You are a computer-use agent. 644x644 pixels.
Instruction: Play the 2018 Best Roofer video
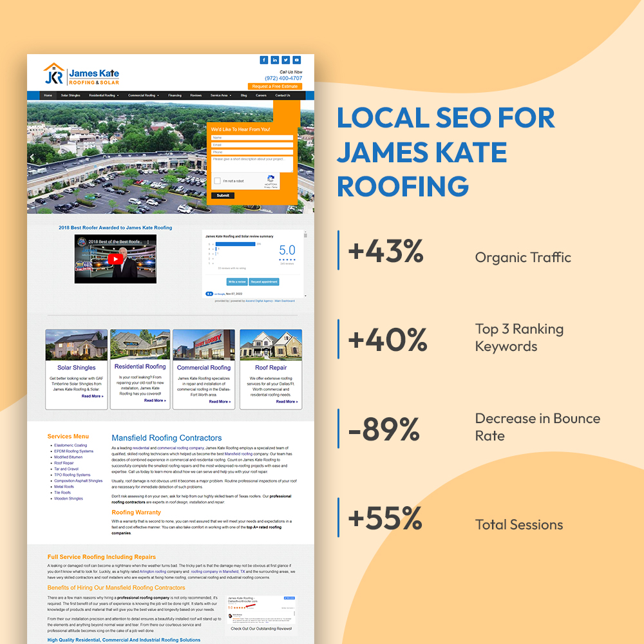click(x=115, y=259)
